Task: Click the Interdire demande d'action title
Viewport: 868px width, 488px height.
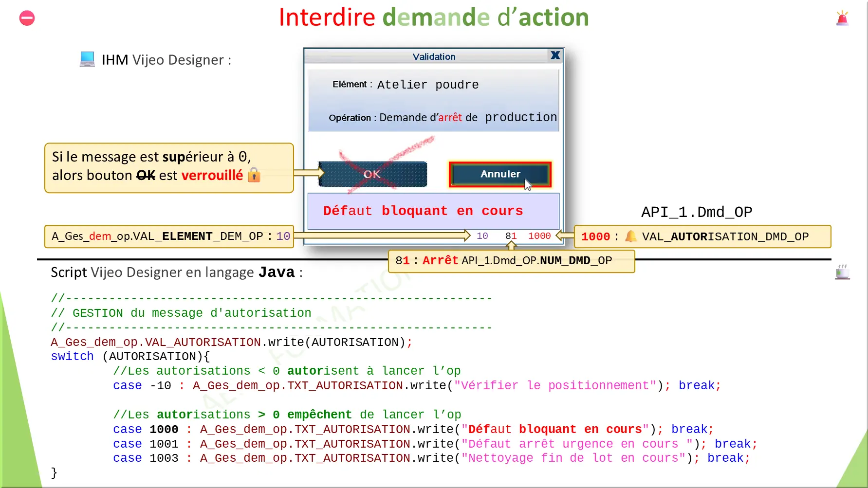Action: (433, 17)
